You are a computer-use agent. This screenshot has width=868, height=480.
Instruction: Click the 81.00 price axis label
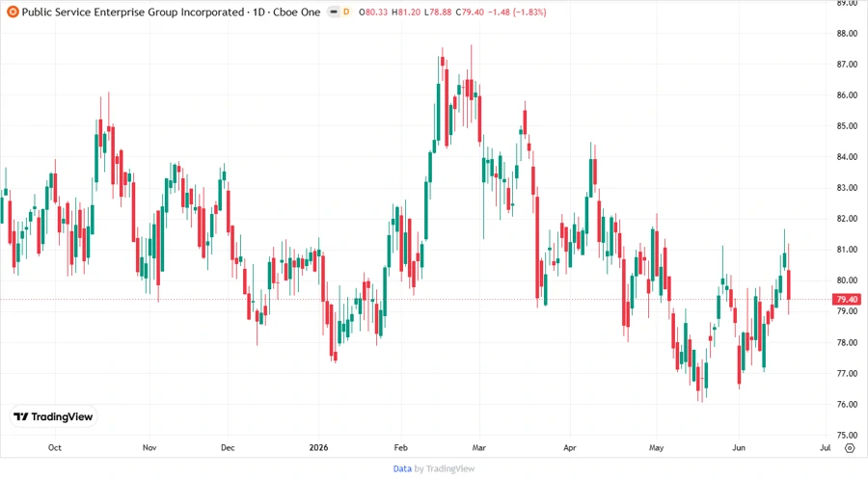click(x=847, y=250)
